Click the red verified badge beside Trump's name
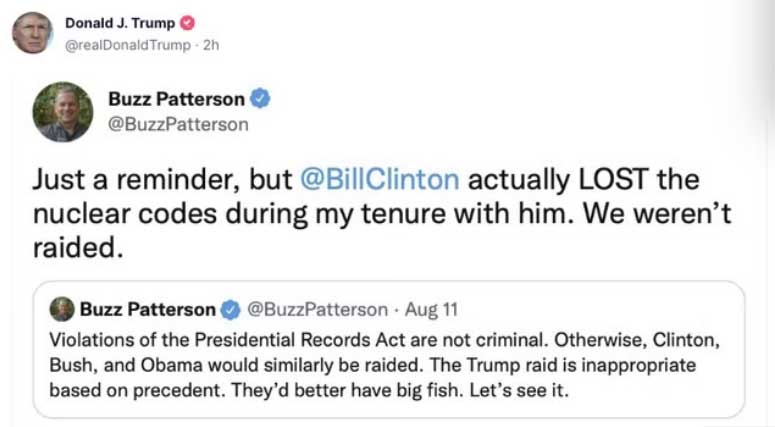 (187, 23)
